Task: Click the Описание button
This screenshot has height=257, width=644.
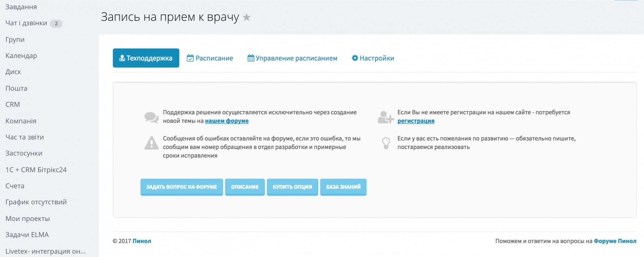Action: 245,187
